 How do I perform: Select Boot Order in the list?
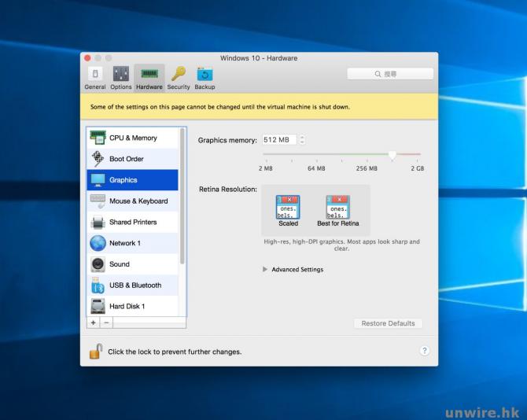pyautogui.click(x=132, y=159)
